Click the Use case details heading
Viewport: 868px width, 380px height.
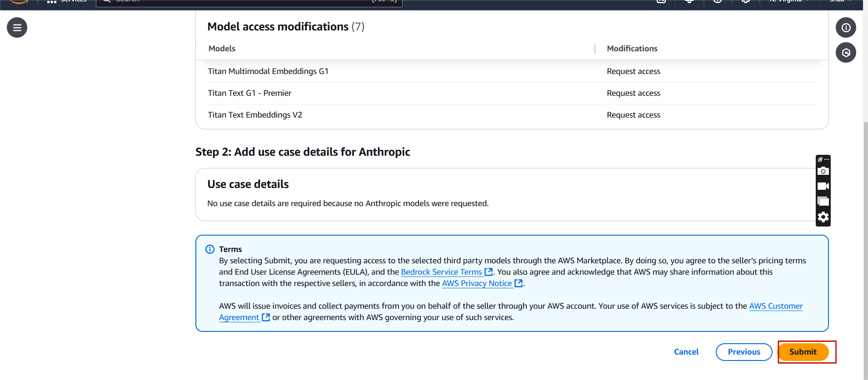[248, 184]
